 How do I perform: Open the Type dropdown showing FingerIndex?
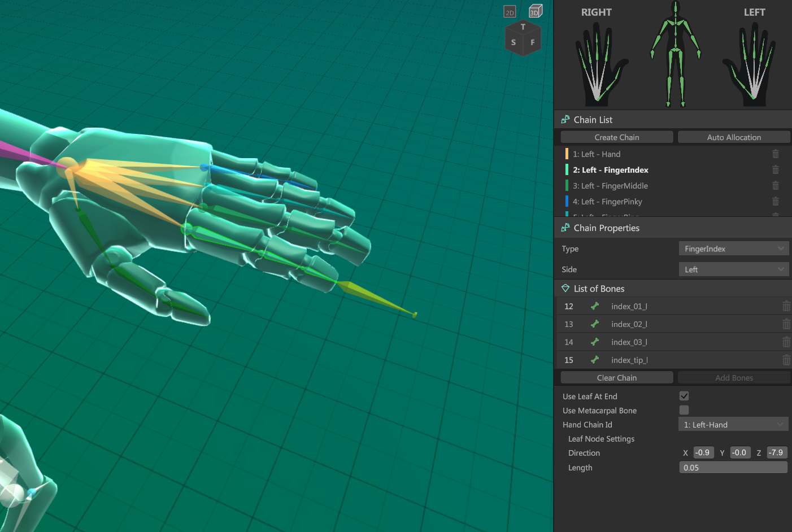pyautogui.click(x=733, y=248)
